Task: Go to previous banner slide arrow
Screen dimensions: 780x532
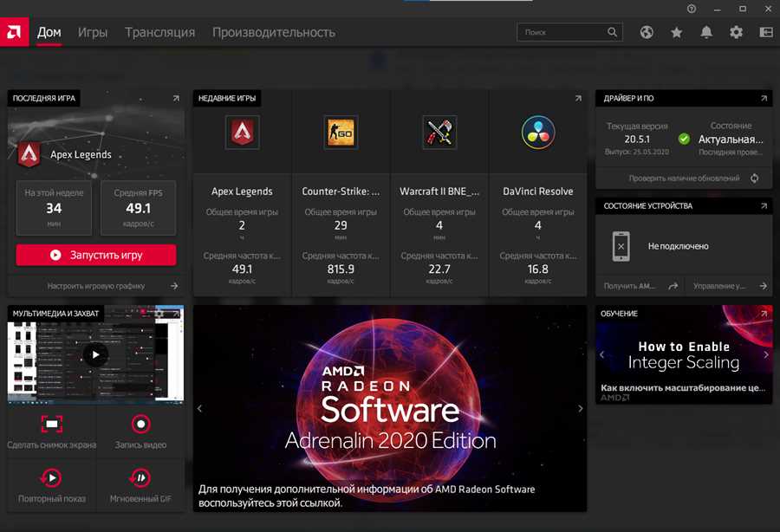Action: (x=200, y=409)
